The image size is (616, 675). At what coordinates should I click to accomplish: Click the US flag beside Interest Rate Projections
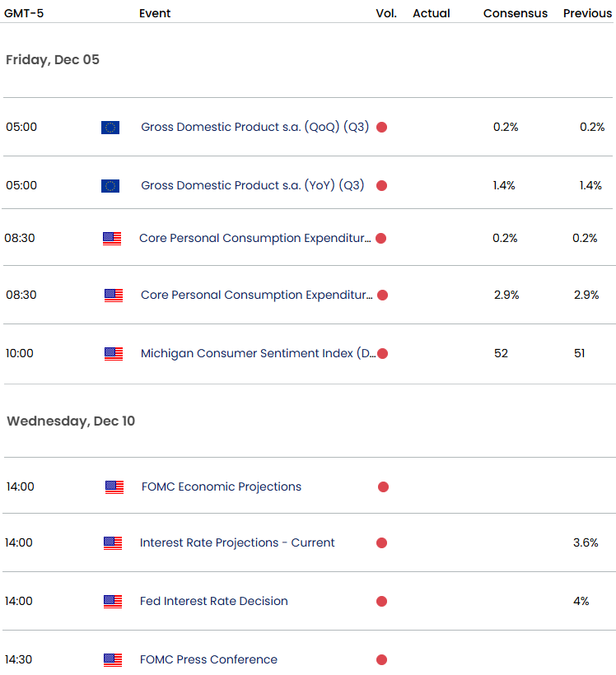coord(113,543)
